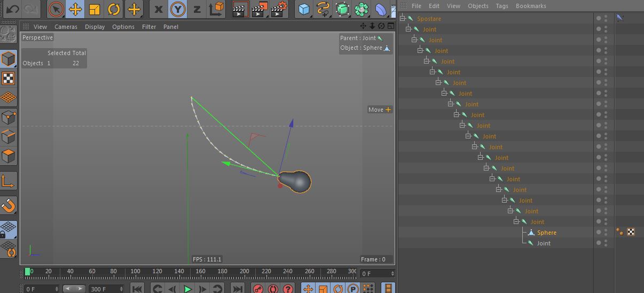
Task: Switch to Texture mode checker icon
Action: point(9,79)
